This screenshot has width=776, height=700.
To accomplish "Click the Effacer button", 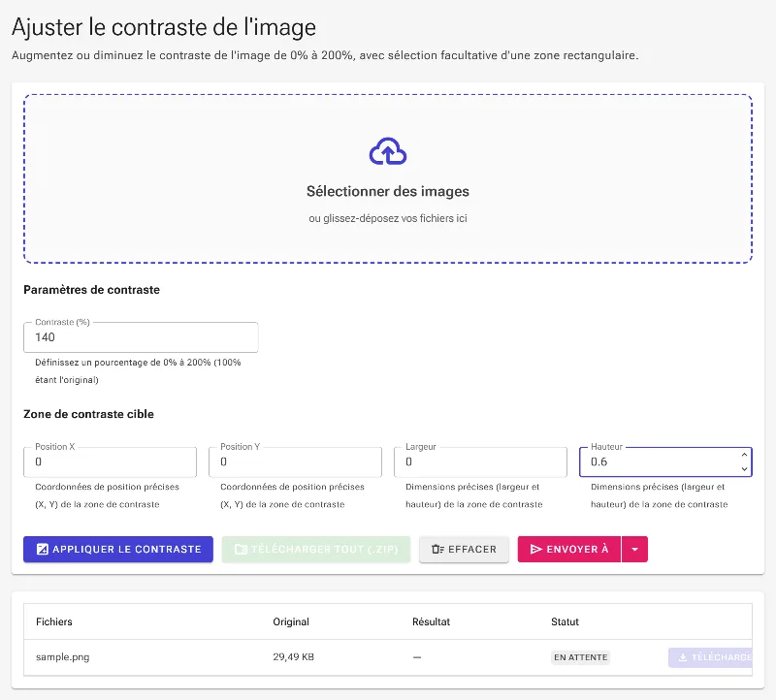I will coord(464,549).
